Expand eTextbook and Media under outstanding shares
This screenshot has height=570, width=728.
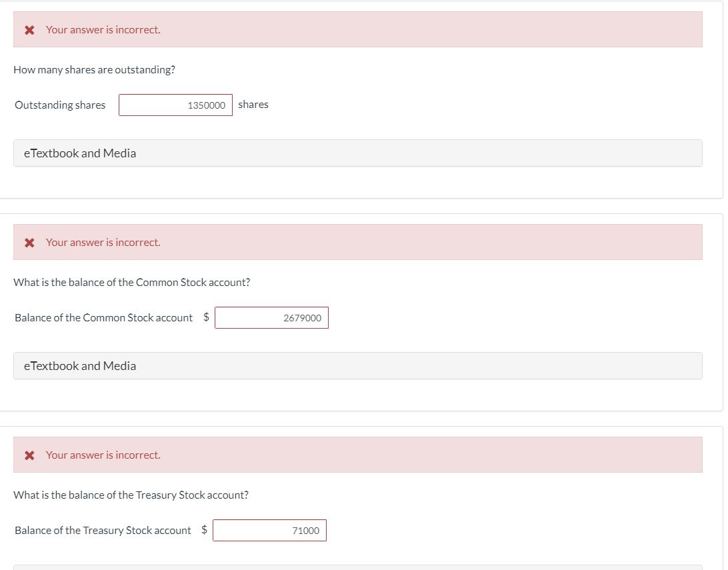[x=357, y=153]
